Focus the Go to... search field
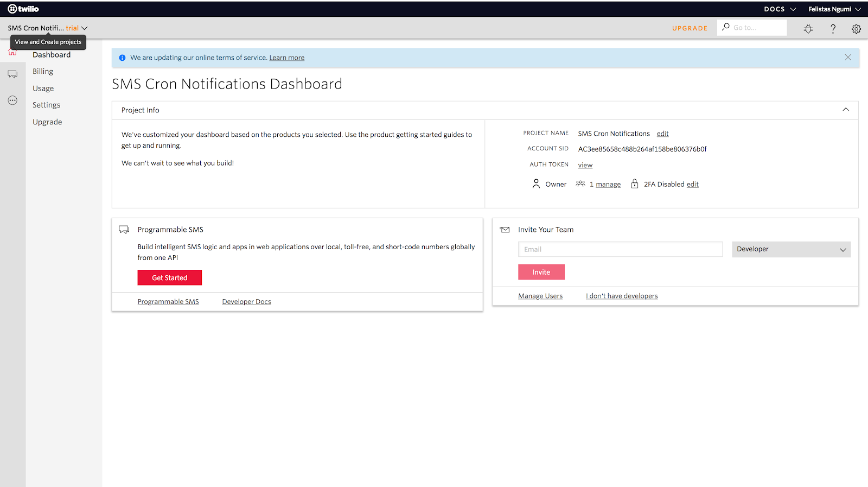The width and height of the screenshot is (868, 487). coord(752,28)
